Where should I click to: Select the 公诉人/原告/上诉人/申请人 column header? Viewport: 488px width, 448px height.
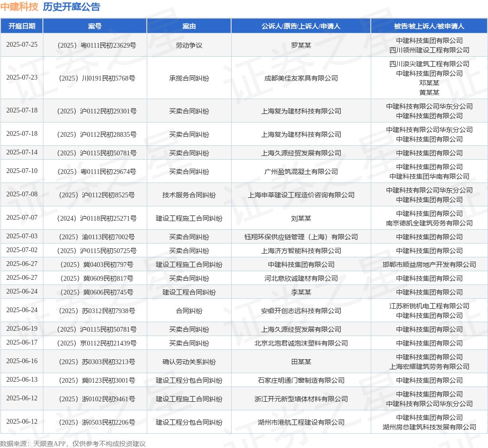pyautogui.click(x=301, y=26)
